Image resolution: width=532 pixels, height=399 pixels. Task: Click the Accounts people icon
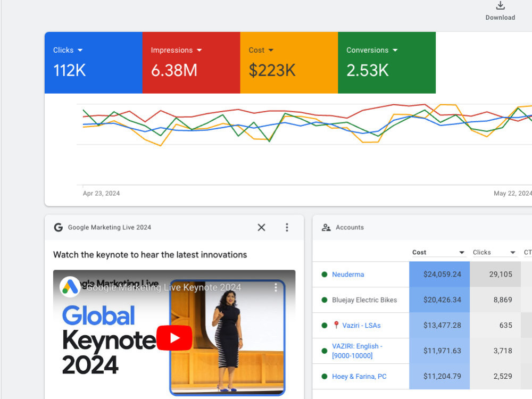click(326, 227)
